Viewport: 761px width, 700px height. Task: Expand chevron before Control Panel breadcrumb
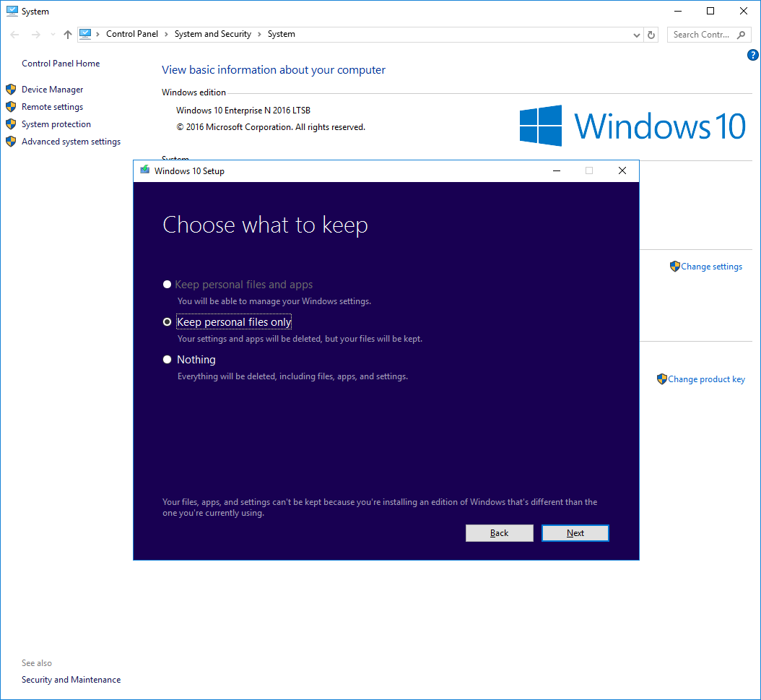[98, 34]
